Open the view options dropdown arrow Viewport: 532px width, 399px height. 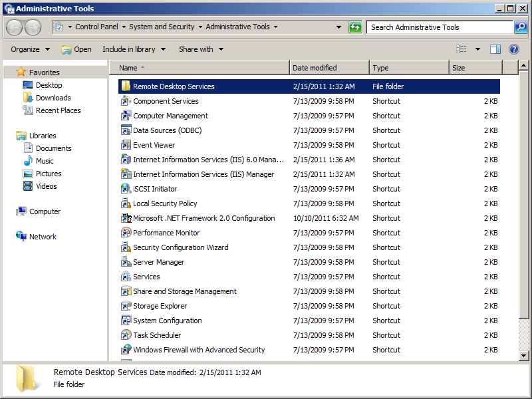coord(477,49)
